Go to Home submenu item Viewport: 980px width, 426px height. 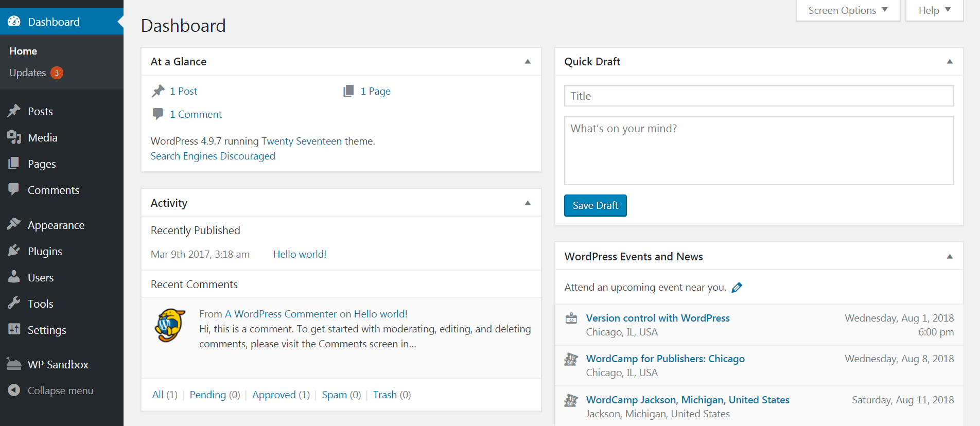click(23, 51)
